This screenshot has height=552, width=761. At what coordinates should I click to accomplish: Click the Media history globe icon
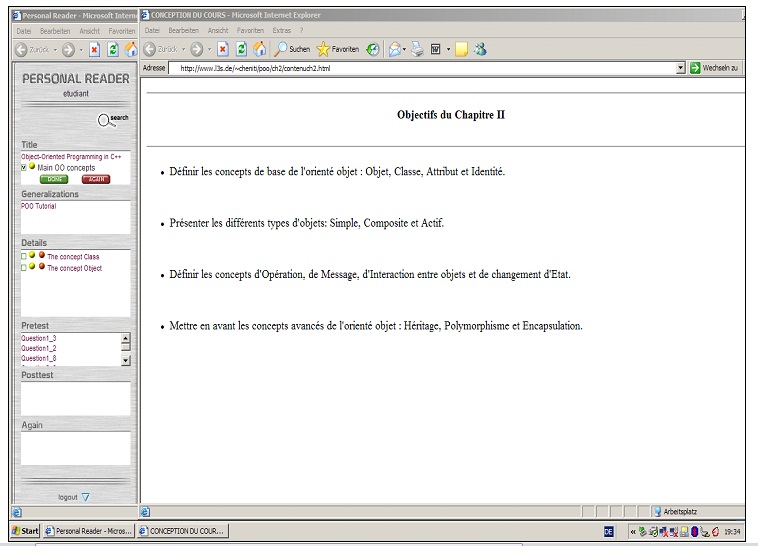click(373, 49)
